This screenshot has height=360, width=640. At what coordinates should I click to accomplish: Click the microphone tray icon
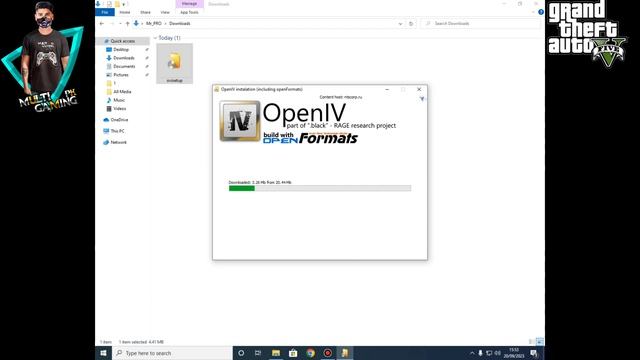pos(480,353)
